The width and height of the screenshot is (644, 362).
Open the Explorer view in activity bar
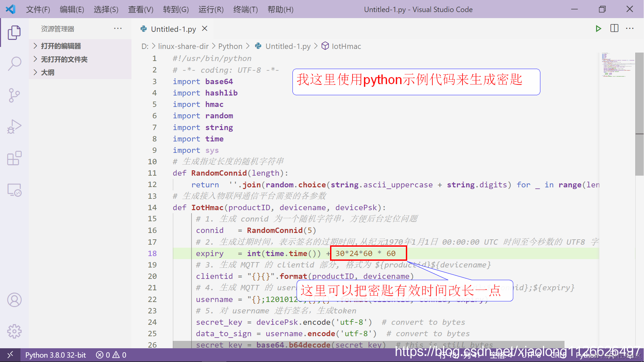14,33
